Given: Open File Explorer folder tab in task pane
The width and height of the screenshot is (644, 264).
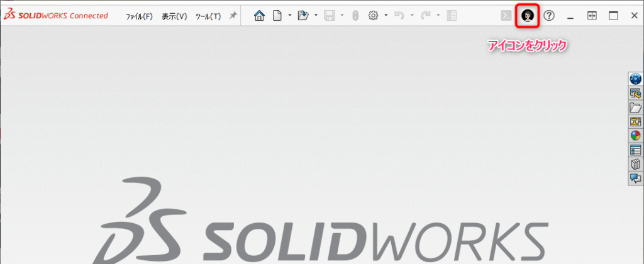Looking at the screenshot, I should tap(635, 107).
